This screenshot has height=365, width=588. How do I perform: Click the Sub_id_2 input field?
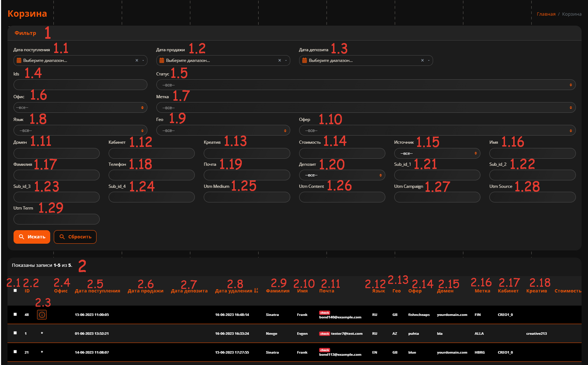[x=532, y=175]
